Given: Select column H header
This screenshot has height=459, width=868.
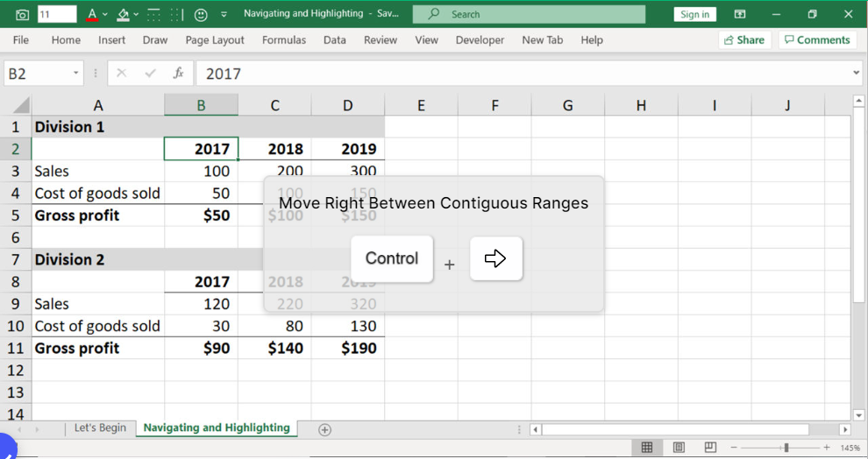Looking at the screenshot, I should (x=641, y=105).
